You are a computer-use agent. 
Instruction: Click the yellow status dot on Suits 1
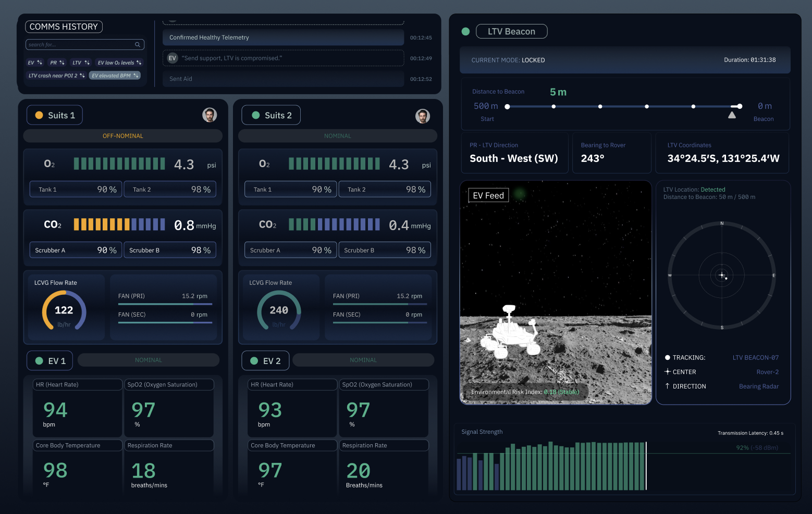click(x=39, y=115)
